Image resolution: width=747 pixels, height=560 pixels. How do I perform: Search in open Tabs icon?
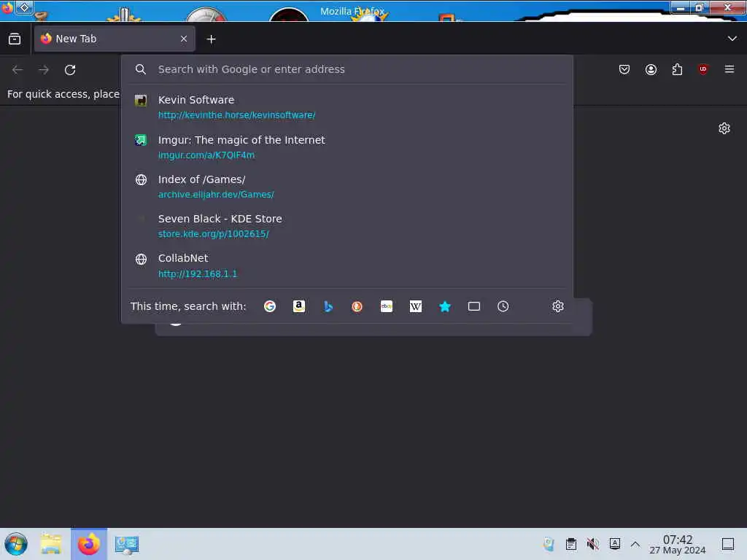[x=474, y=306]
